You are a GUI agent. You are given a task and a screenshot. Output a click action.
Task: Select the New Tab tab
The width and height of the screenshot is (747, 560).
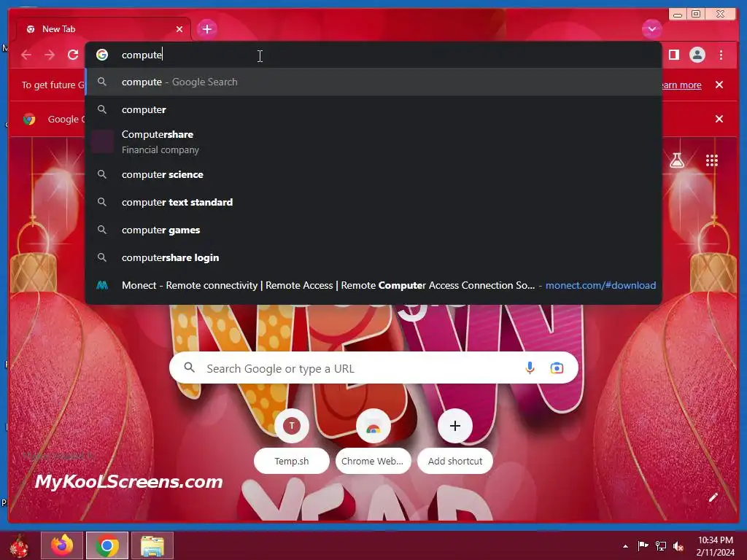(x=104, y=29)
